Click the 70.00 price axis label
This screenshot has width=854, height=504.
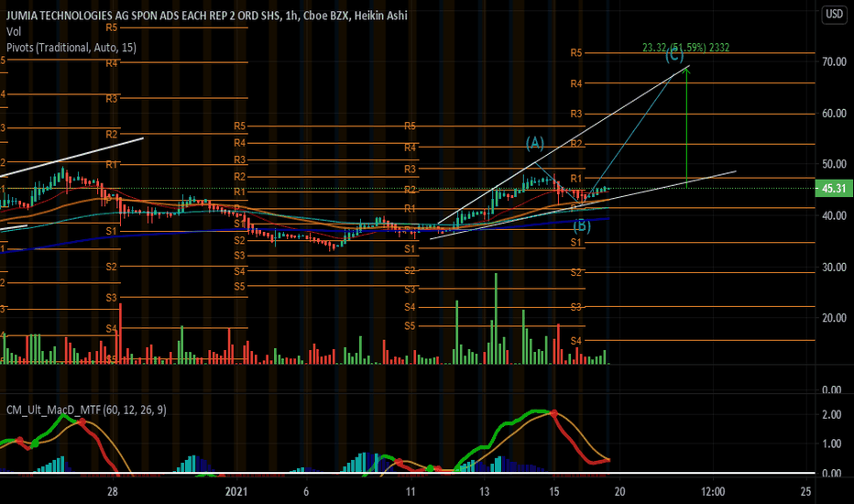point(834,61)
